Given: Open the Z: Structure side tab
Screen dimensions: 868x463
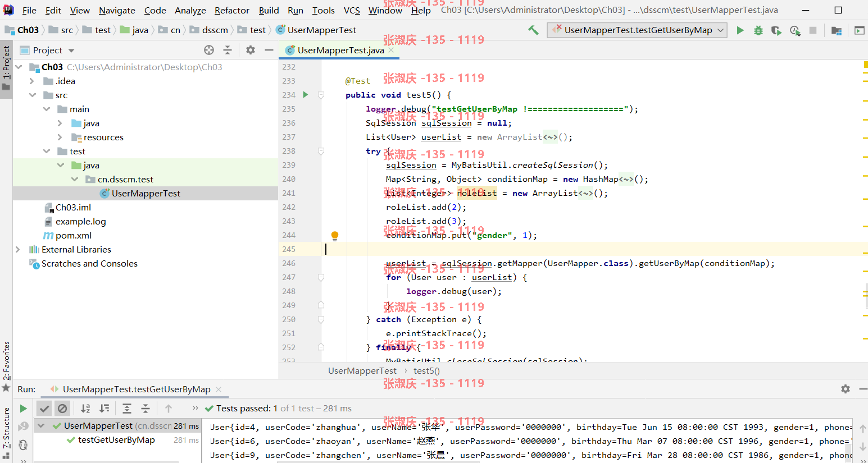Looking at the screenshot, I should point(6,432).
